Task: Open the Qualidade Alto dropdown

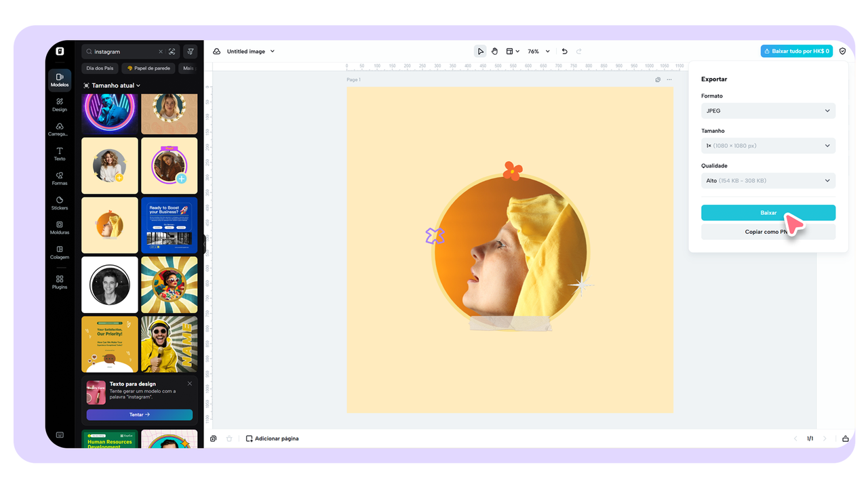Action: 768,180
